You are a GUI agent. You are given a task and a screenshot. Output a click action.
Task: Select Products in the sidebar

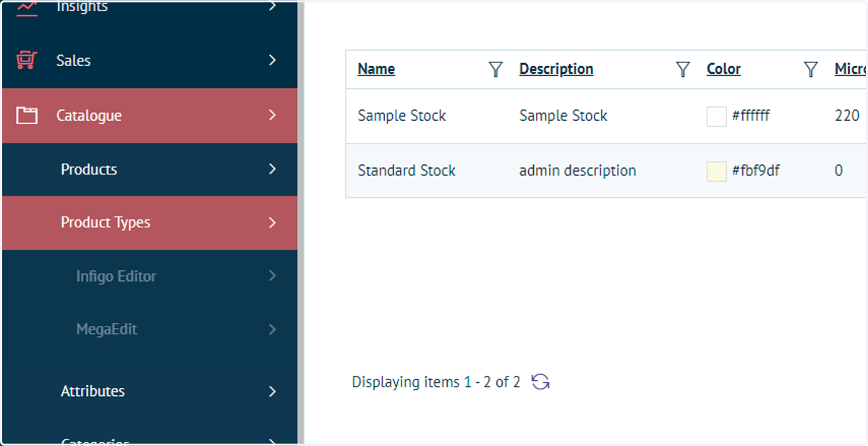pos(150,169)
